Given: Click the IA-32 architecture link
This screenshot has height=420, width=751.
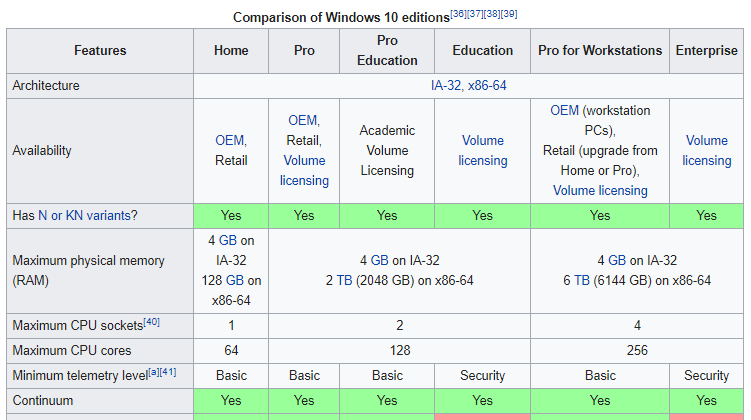Looking at the screenshot, I should [x=445, y=86].
